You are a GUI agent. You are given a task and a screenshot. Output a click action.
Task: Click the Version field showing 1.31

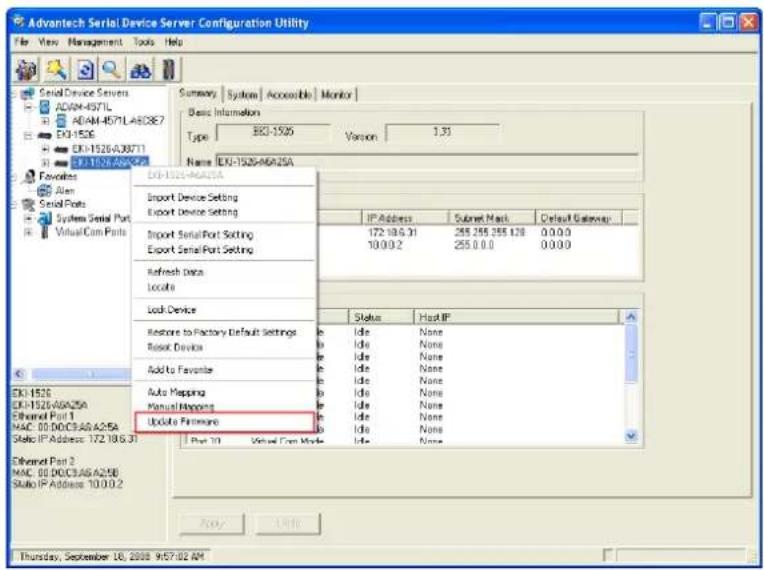coord(442,132)
